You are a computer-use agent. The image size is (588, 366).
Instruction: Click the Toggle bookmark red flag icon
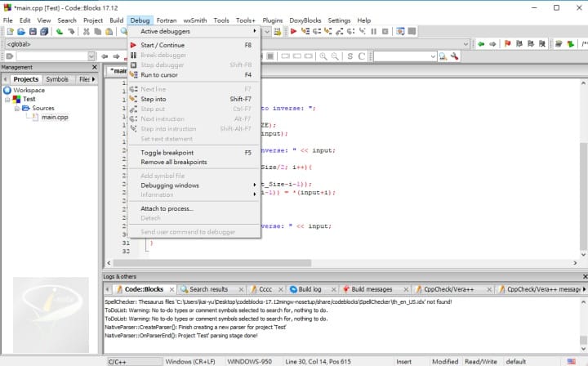click(508, 44)
